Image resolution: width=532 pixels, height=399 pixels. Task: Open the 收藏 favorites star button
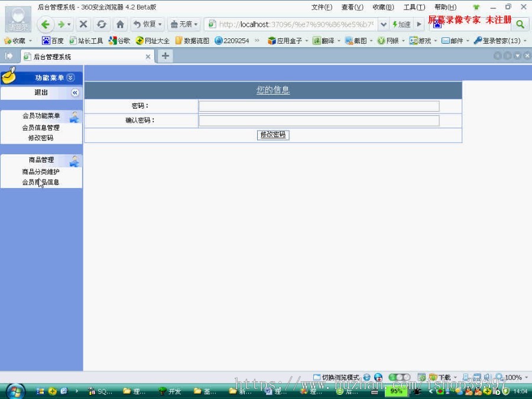15,41
